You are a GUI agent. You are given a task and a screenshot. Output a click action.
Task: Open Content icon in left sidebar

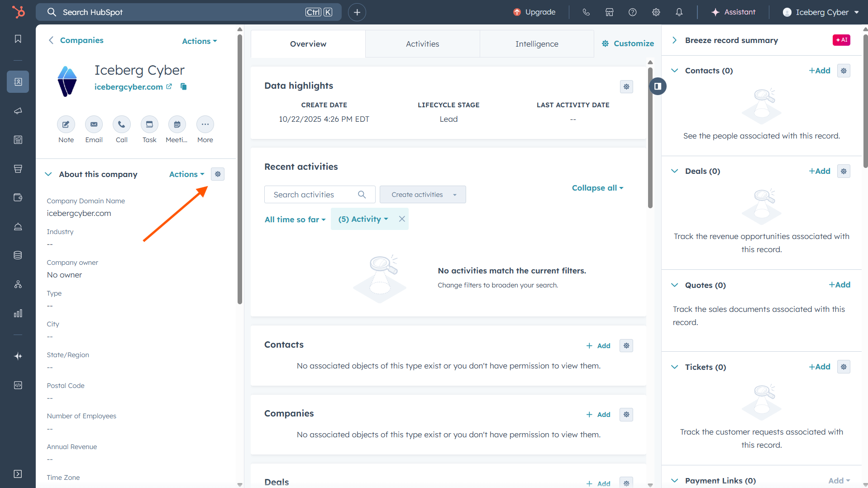point(18,140)
